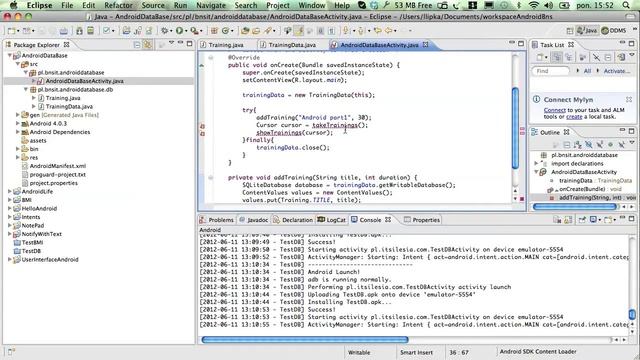Click the Back navigation arrow in toolbar

(x=389, y=31)
